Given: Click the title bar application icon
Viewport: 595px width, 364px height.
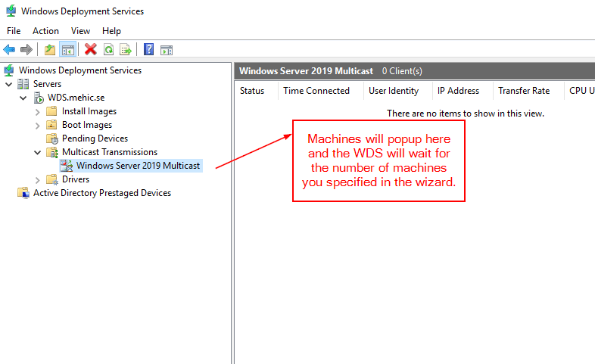Looking at the screenshot, I should coord(11,11).
